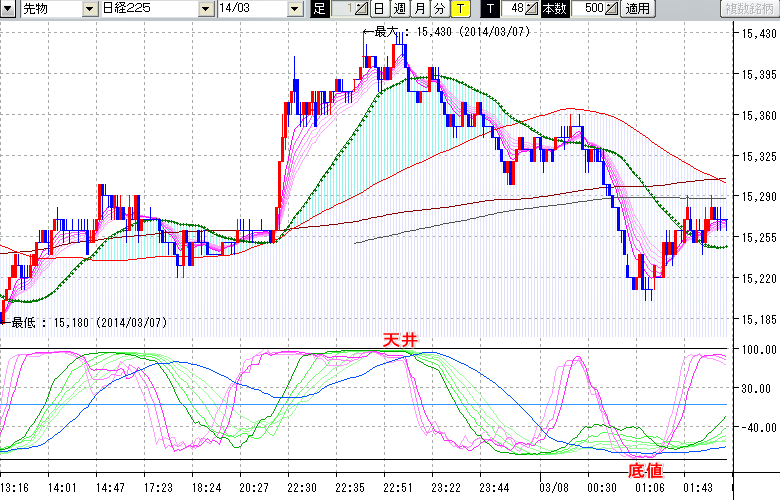
Task: Select the 月 monthly timeframe button
Action: tap(419, 9)
